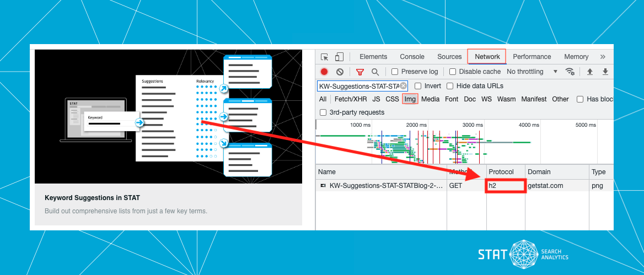Export HAR file download arrow icon
Viewport: 644px width, 275px height.
click(605, 72)
